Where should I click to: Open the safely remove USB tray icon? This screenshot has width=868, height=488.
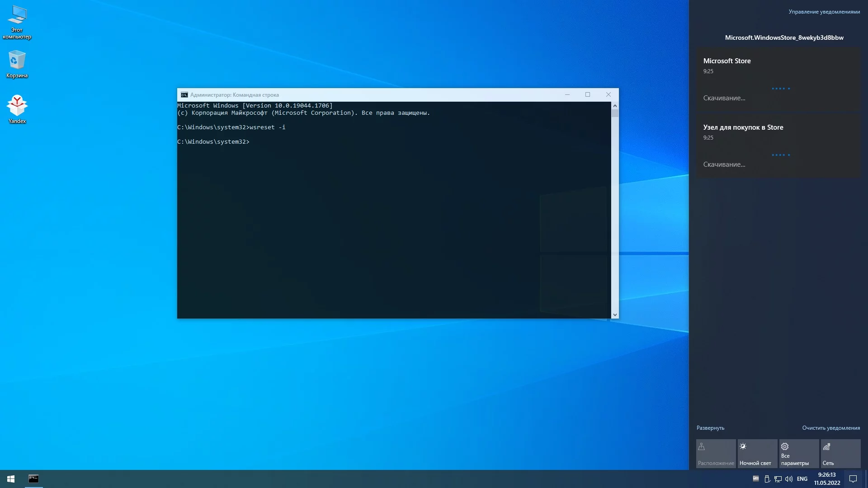pyautogui.click(x=767, y=479)
